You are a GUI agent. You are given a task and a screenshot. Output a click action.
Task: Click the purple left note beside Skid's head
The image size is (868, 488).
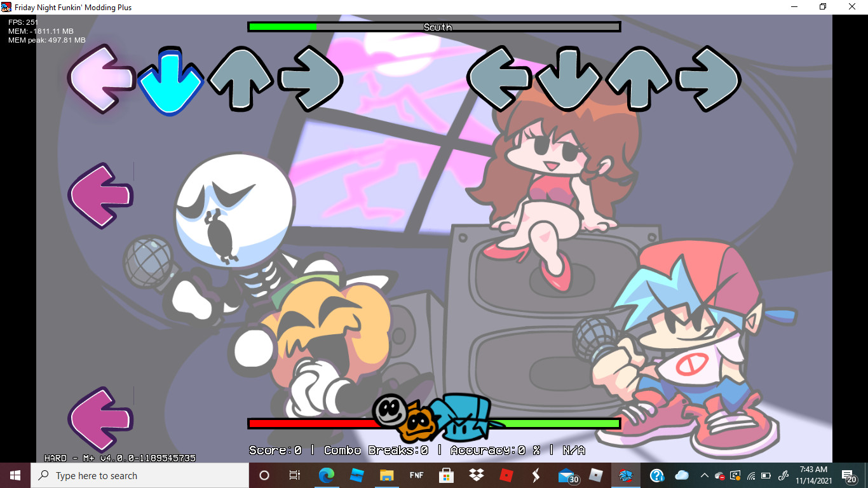[x=100, y=195]
